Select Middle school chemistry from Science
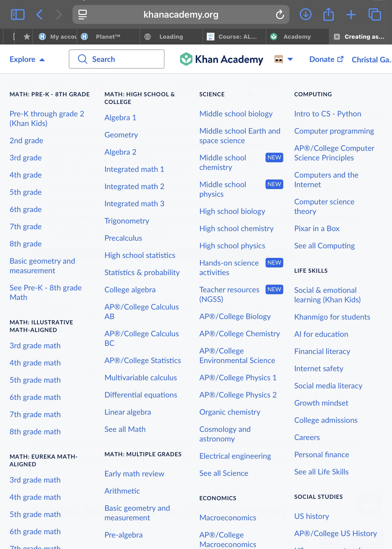392x549 pixels. tap(223, 163)
